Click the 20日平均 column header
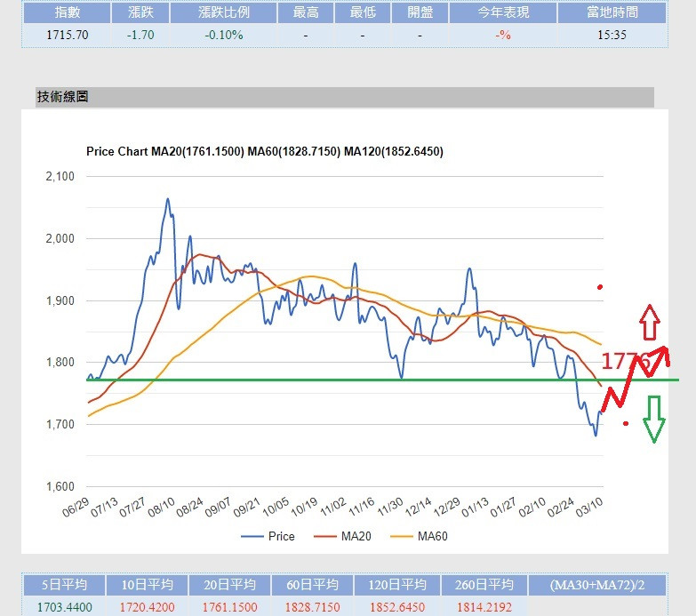This screenshot has height=616, width=696. coord(229,585)
